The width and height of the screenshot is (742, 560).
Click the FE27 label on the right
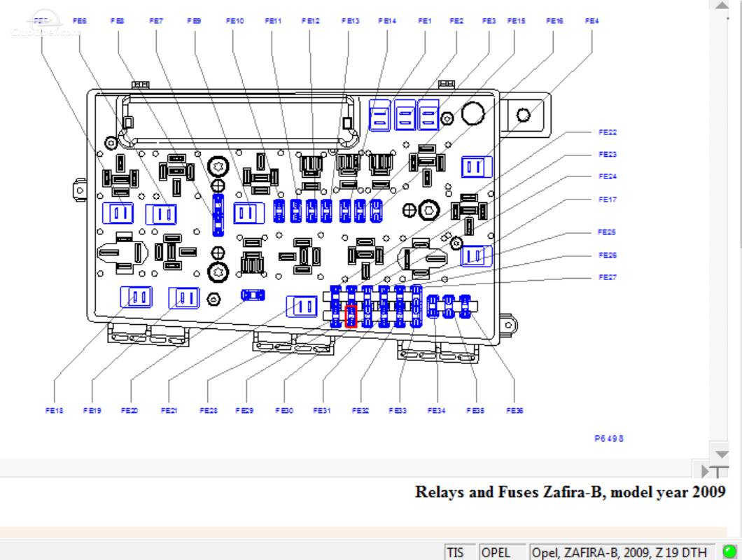608,277
